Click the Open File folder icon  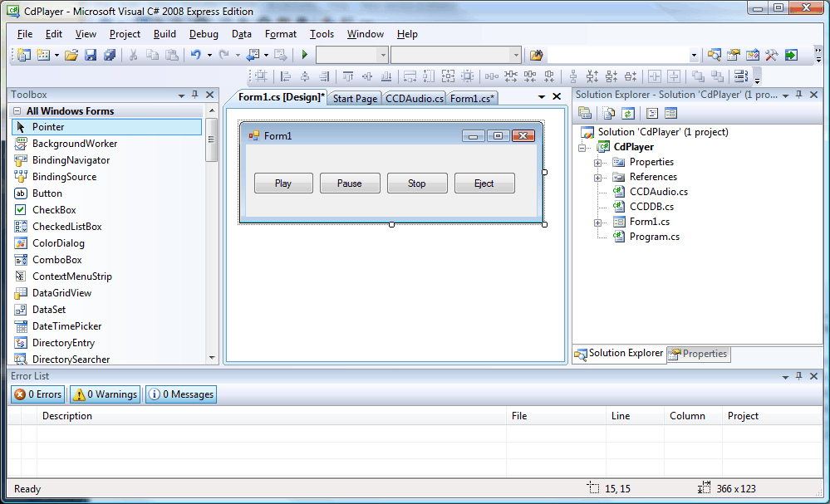coord(71,55)
